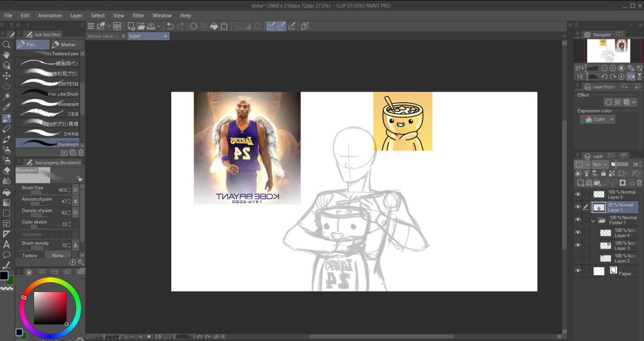Toggle snap to ruler icon
Image resolution: width=644 pixels, height=341 pixels.
click(x=271, y=26)
